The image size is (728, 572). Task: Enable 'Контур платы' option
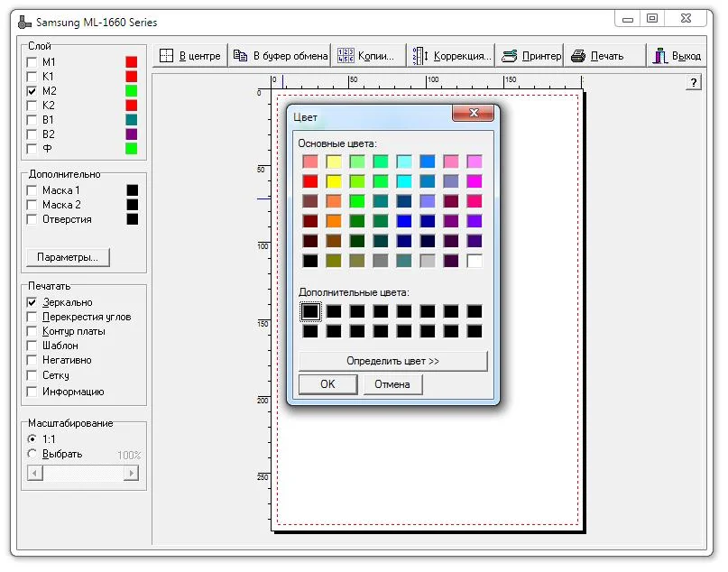point(32,331)
